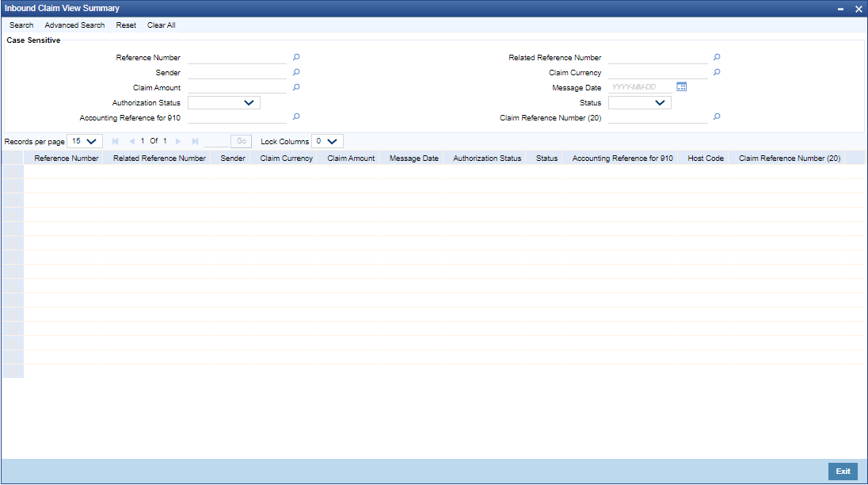Click Clear All in the toolbar
The width and height of the screenshot is (868, 485).
[x=161, y=25]
